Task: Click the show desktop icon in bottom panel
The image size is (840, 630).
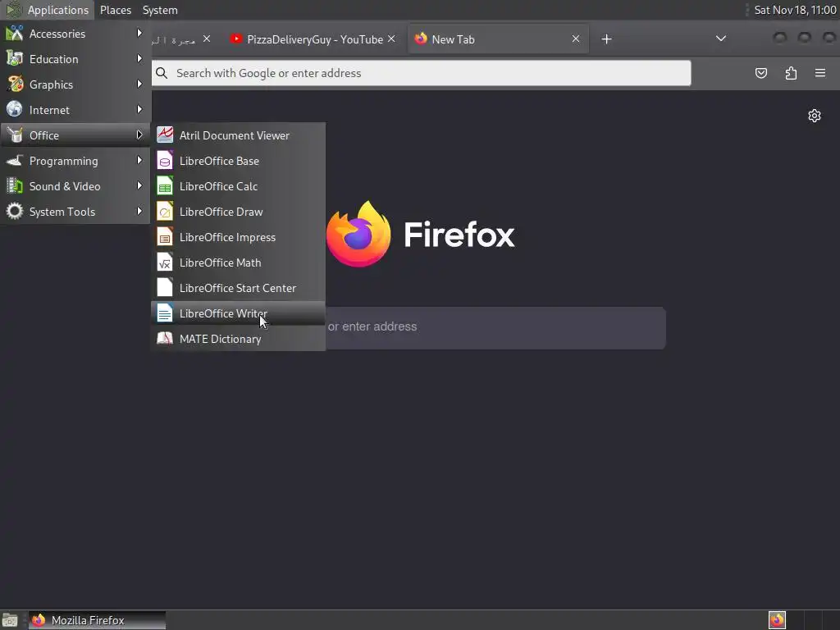Action: point(10,620)
